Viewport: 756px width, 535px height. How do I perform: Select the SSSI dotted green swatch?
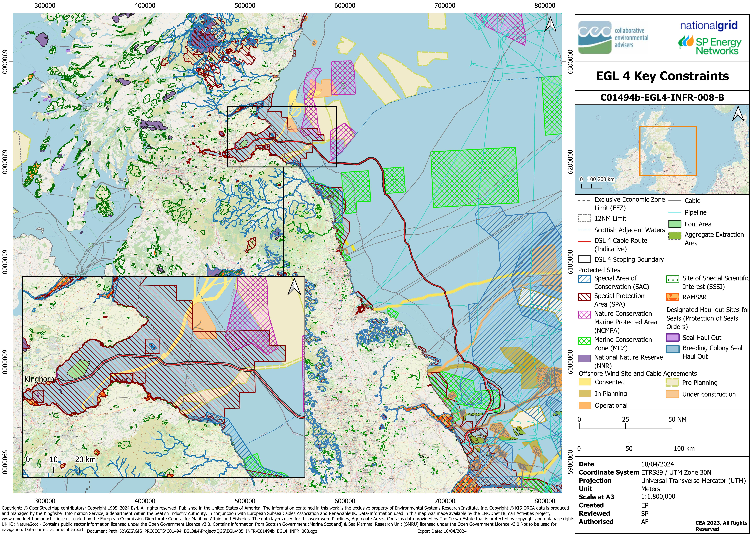[673, 279]
